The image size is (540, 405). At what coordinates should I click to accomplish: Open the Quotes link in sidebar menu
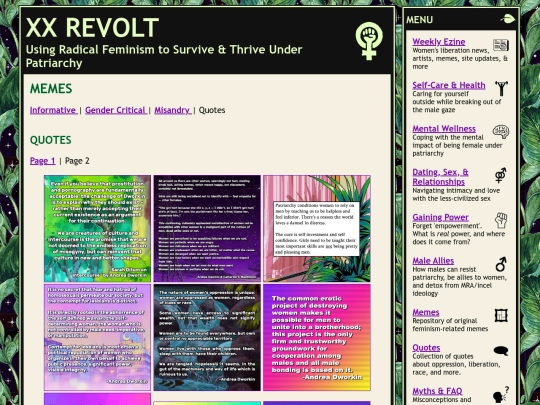pyautogui.click(x=426, y=348)
